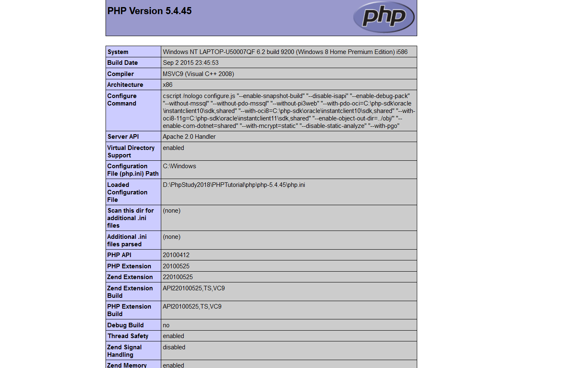Viewport: 588px width, 368px height.
Task: Select the API20100525,TS,VC9 value
Action: pos(192,307)
